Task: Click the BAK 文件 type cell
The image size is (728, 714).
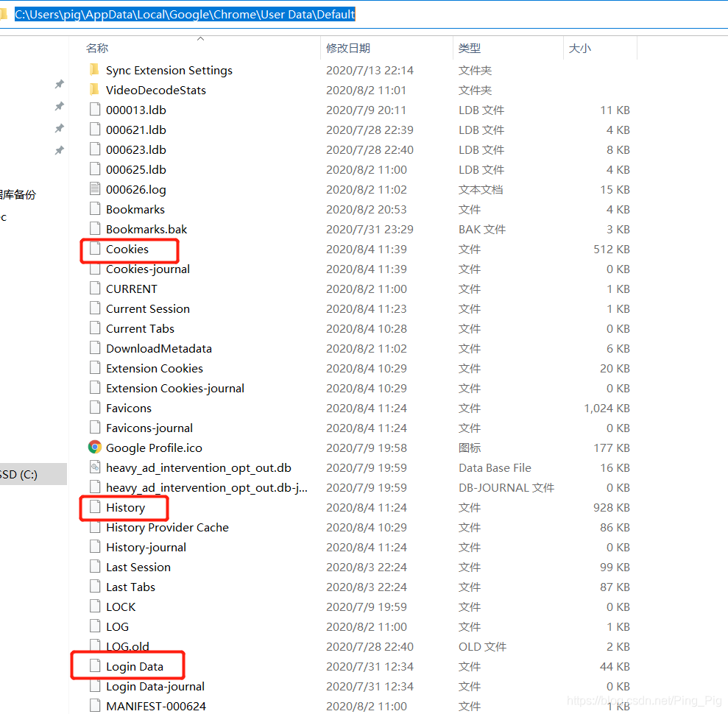Action: point(482,229)
